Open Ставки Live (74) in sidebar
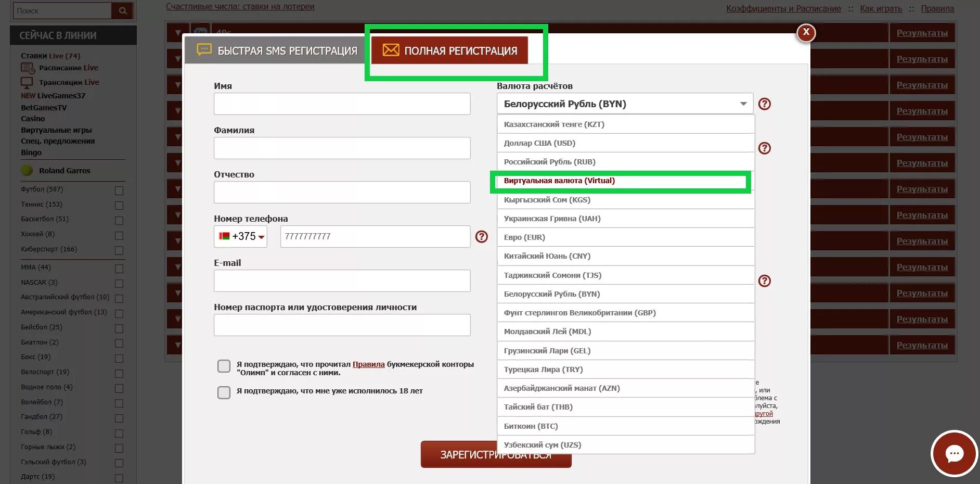980x484 pixels. click(50, 56)
